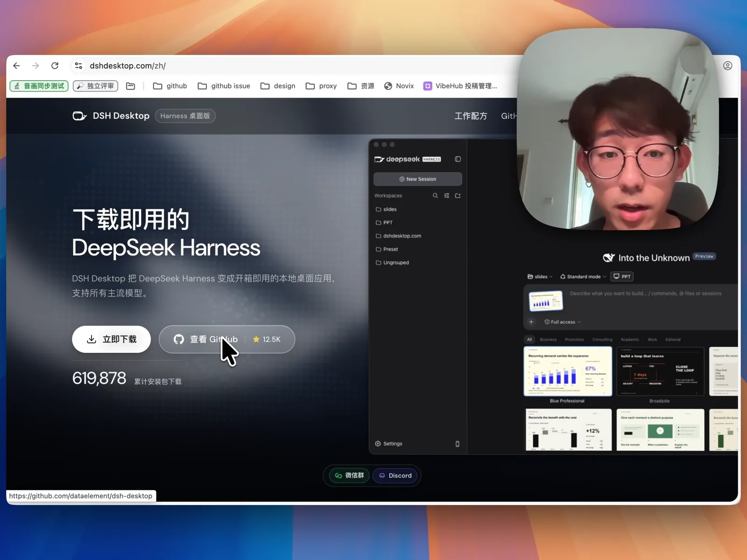Open the 工作配方 navigation item
Image resolution: width=747 pixels, height=560 pixels.
(x=471, y=116)
